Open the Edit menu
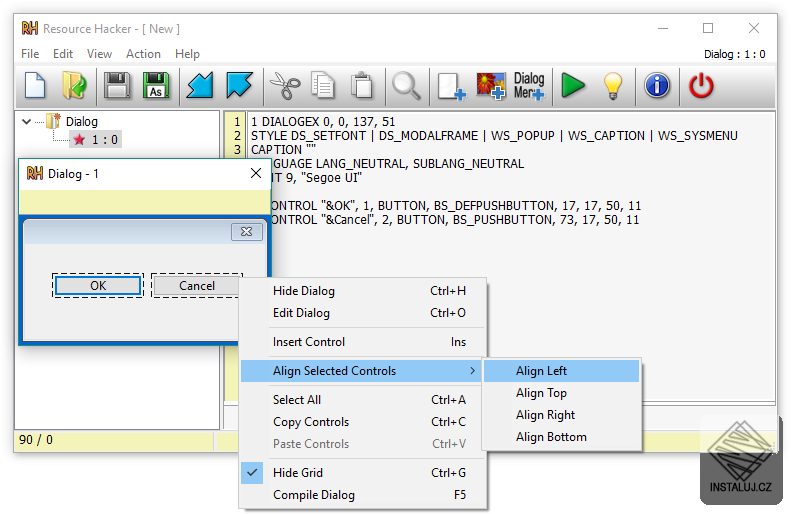Screen dimensions: 791x514 [x=63, y=54]
